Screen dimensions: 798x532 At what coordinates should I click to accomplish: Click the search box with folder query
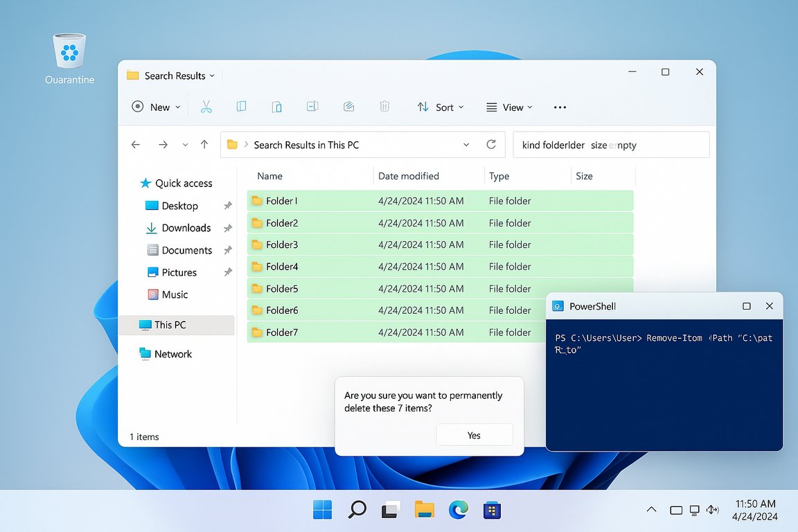tap(610, 145)
